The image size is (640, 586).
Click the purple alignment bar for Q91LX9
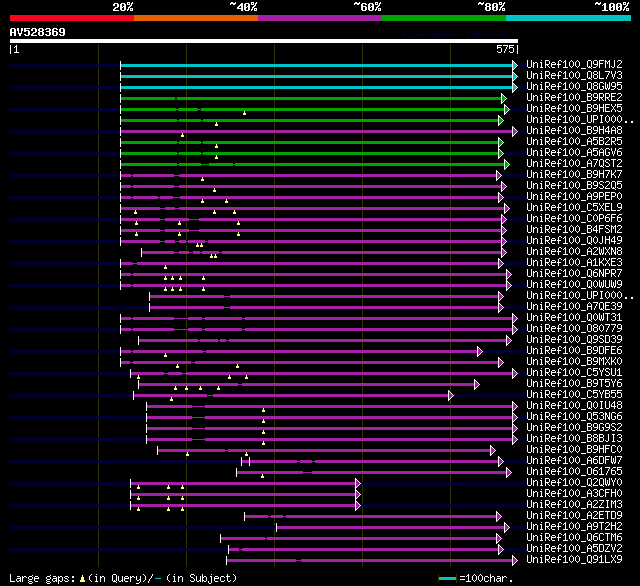(370, 561)
